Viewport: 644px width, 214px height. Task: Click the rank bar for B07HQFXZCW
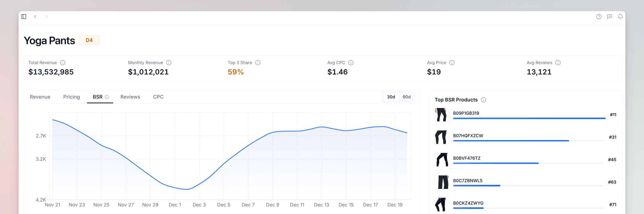click(529, 141)
